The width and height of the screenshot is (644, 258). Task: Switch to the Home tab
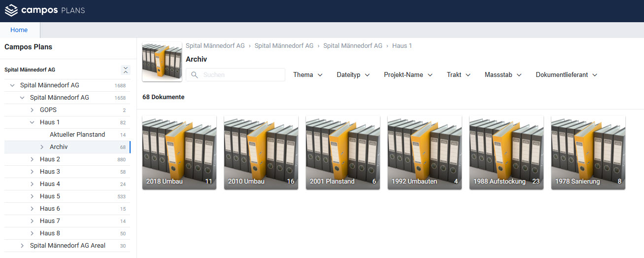point(19,30)
